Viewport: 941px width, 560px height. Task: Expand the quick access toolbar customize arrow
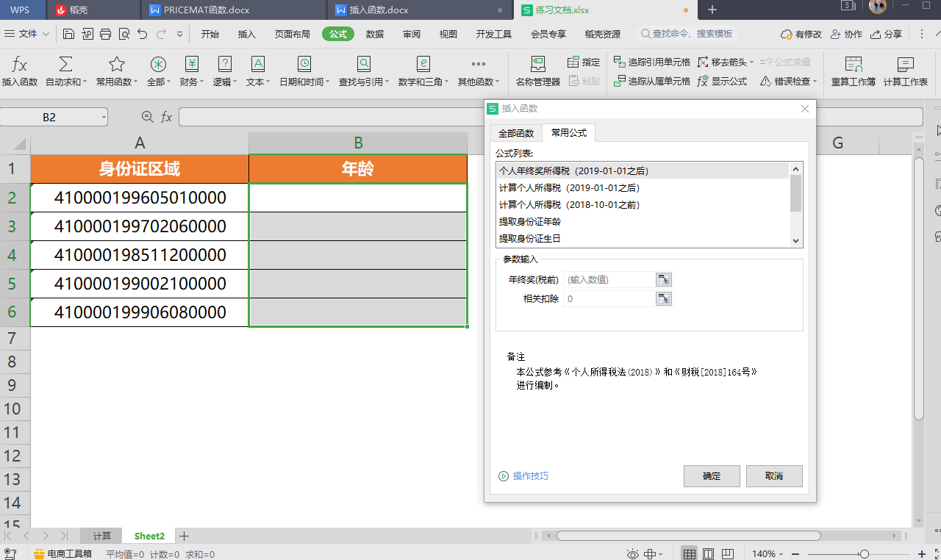tap(179, 34)
